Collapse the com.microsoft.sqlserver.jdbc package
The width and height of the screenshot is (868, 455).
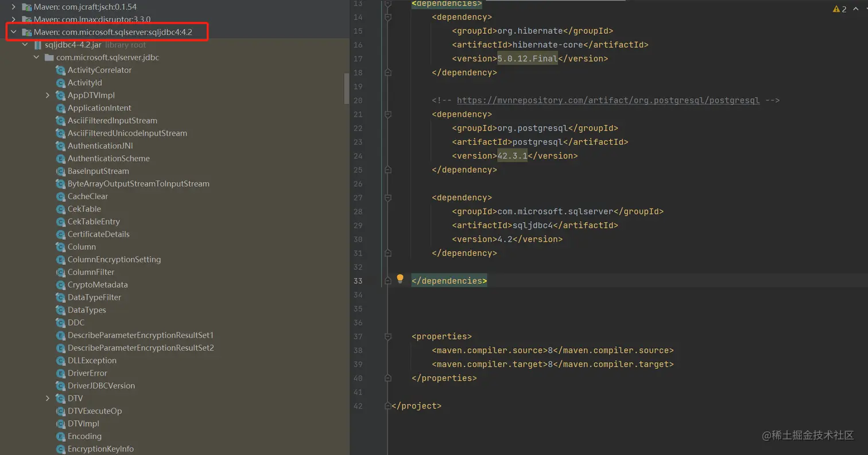[x=36, y=57]
